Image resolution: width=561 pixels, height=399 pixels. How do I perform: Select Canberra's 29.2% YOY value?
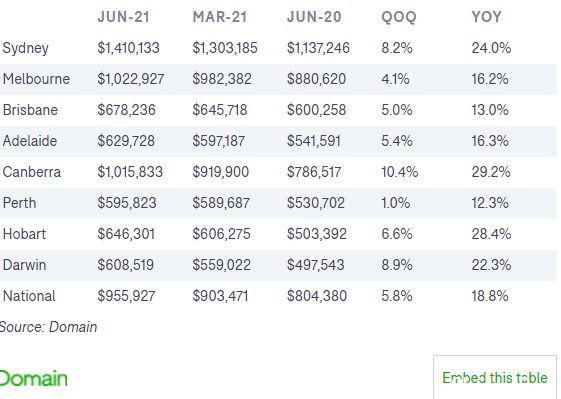coord(491,172)
